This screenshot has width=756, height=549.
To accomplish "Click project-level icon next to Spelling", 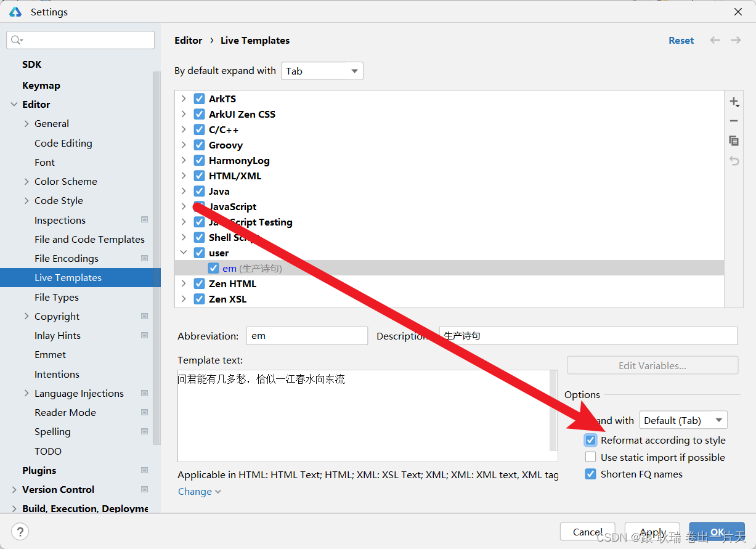I will coord(144,431).
